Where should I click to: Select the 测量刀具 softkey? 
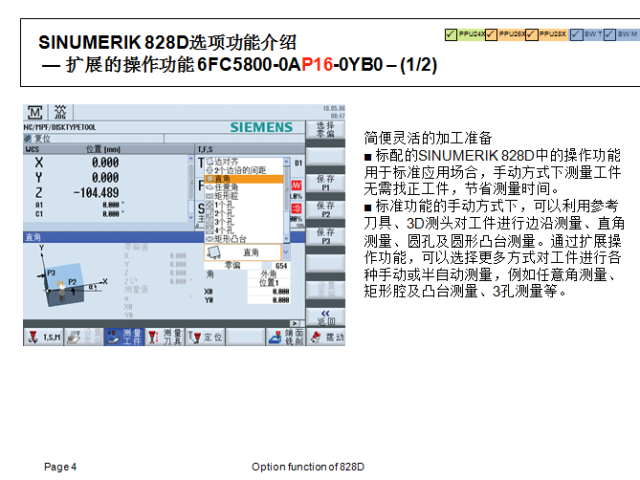pos(164,337)
